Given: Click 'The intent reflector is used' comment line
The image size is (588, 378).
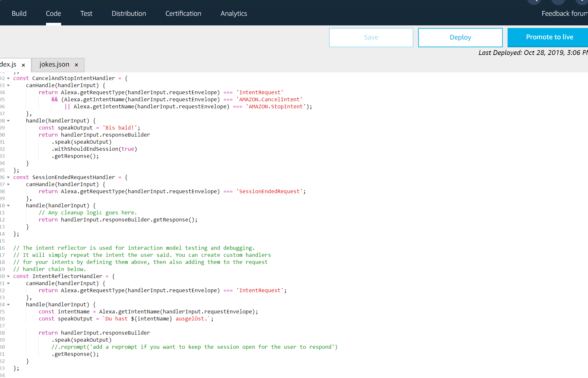Looking at the screenshot, I should pyautogui.click(x=134, y=248).
